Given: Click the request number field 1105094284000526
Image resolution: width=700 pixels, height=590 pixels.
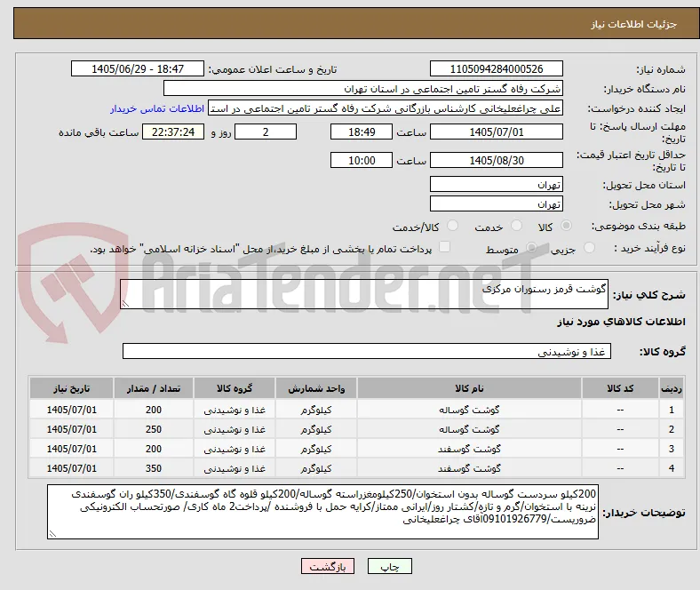Looking at the screenshot, I should [x=496, y=68].
